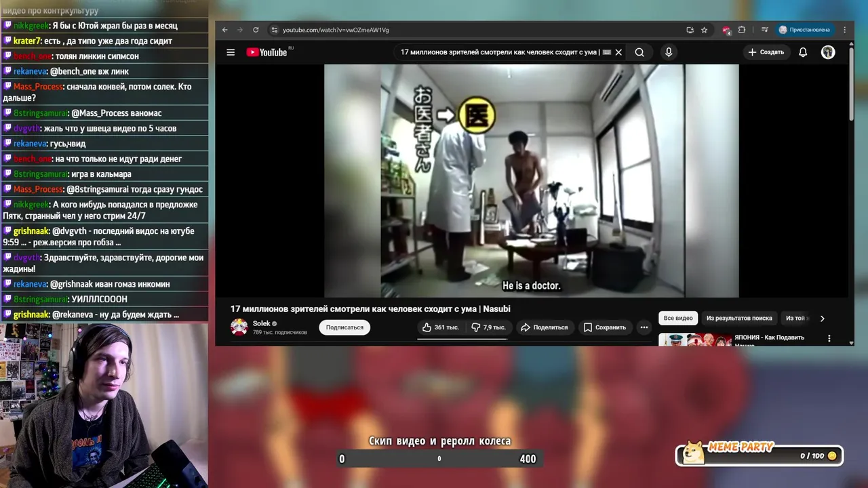Open the media control icon in Chrome toolbar
The width and height of the screenshot is (868, 488).
[x=764, y=30]
